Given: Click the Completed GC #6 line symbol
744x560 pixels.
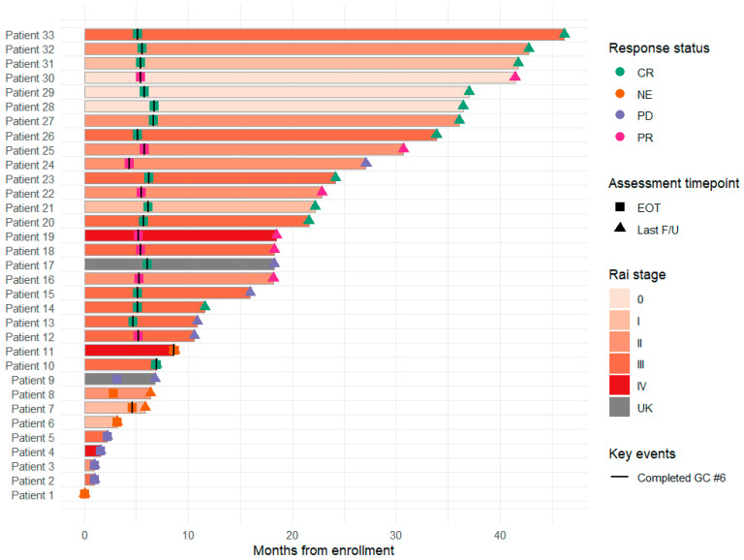Looking at the screenshot, I should point(620,477).
